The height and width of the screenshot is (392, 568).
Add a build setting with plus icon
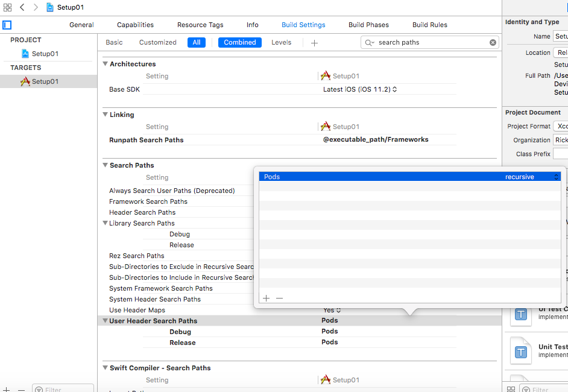(314, 43)
